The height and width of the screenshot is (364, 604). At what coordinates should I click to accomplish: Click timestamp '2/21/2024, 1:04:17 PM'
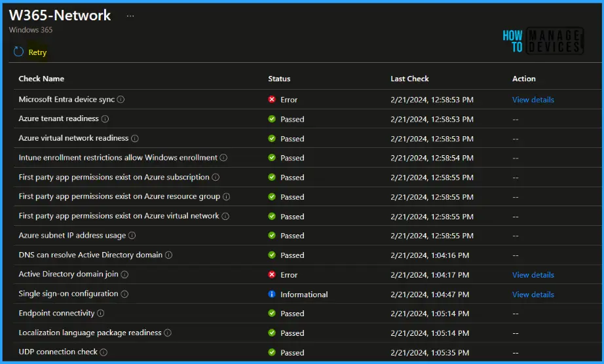point(430,275)
